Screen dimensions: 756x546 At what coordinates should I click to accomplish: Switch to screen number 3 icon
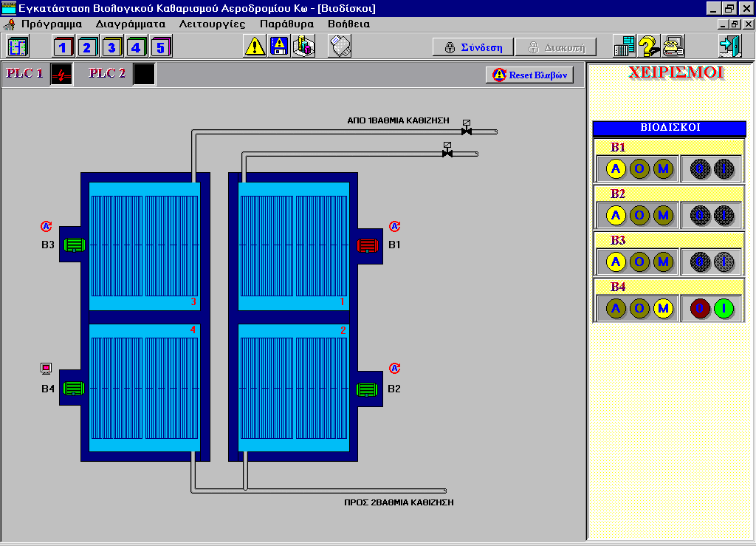(111, 48)
